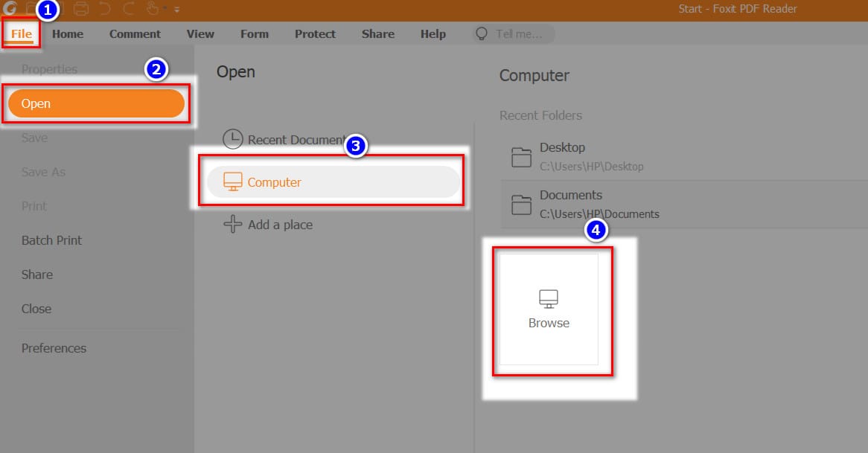The width and height of the screenshot is (868, 453).
Task: Select Print in the File menu sidebar
Action: coord(33,206)
